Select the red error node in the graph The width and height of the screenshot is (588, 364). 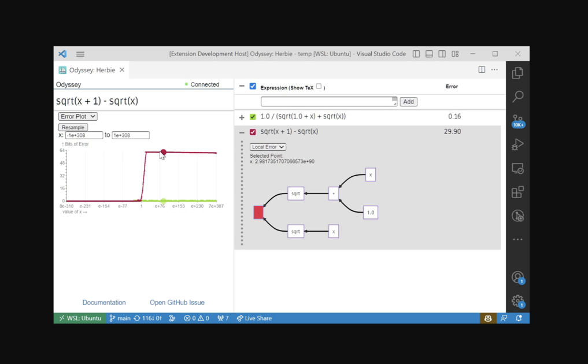pyautogui.click(x=258, y=212)
